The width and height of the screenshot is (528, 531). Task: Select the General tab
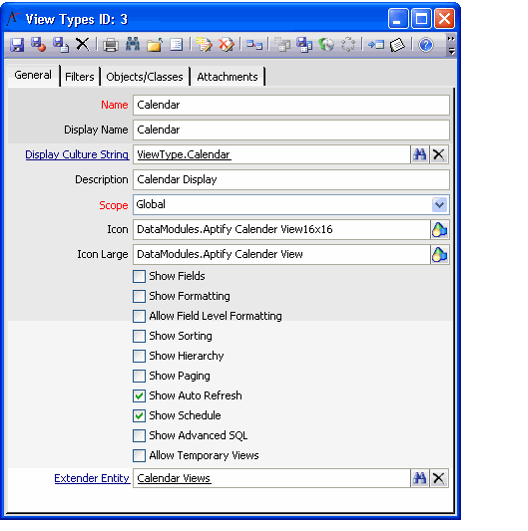(33, 75)
